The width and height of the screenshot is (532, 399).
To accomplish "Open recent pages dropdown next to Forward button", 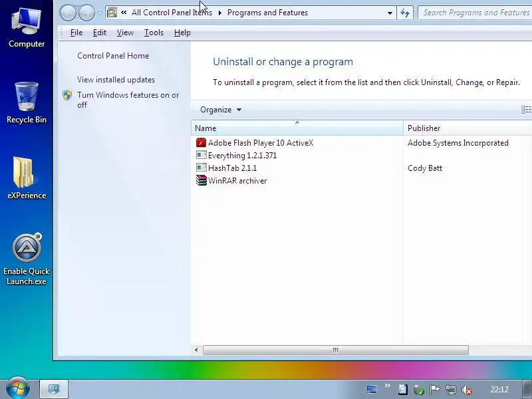I will (100, 13).
